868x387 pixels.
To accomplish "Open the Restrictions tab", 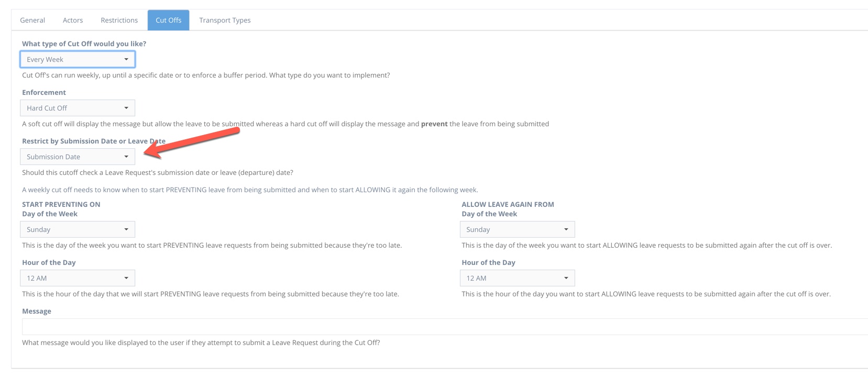I will [x=119, y=20].
